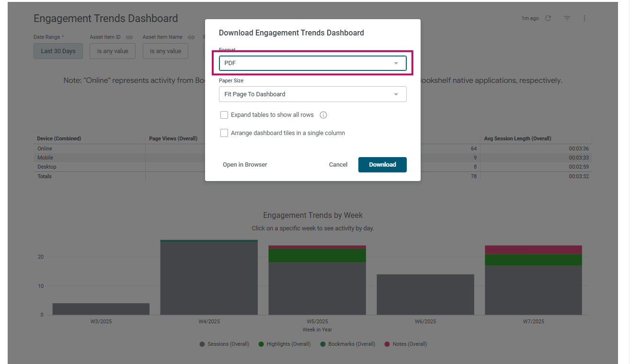Check Arrange dashboard tiles in a single column
The height and width of the screenshot is (364, 630).
click(224, 133)
